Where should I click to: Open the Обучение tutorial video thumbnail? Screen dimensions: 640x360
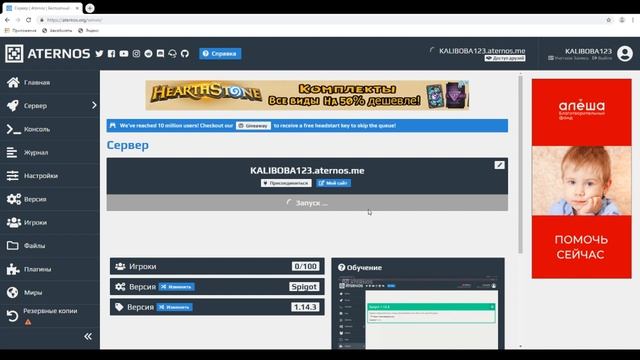point(418,313)
